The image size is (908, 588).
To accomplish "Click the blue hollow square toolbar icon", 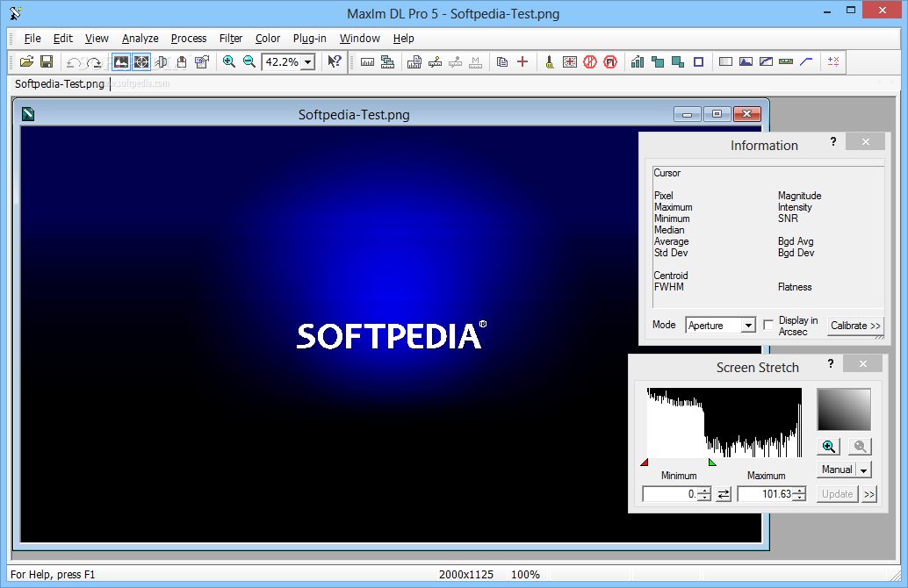I will click(698, 62).
